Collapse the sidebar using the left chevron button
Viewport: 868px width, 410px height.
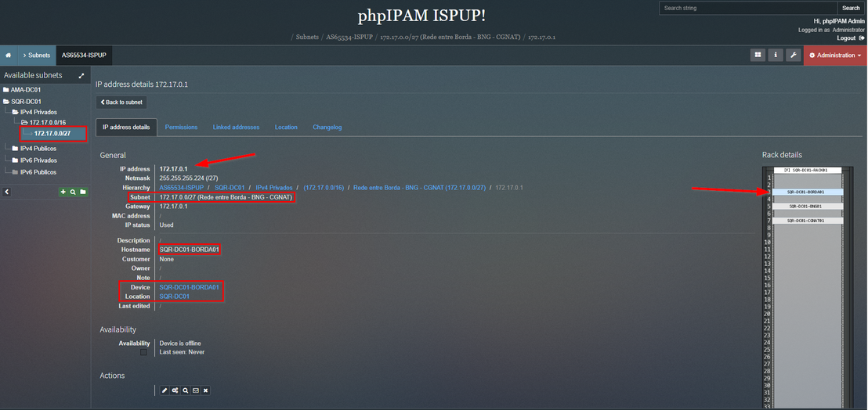[6, 192]
